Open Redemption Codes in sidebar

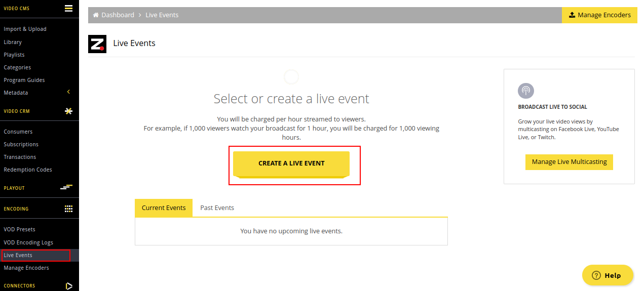[x=28, y=170]
